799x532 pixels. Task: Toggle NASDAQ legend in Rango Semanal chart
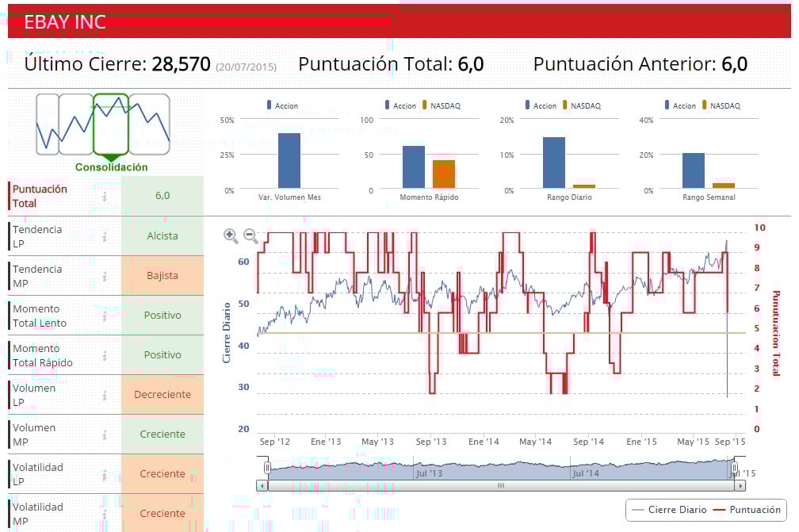point(721,105)
